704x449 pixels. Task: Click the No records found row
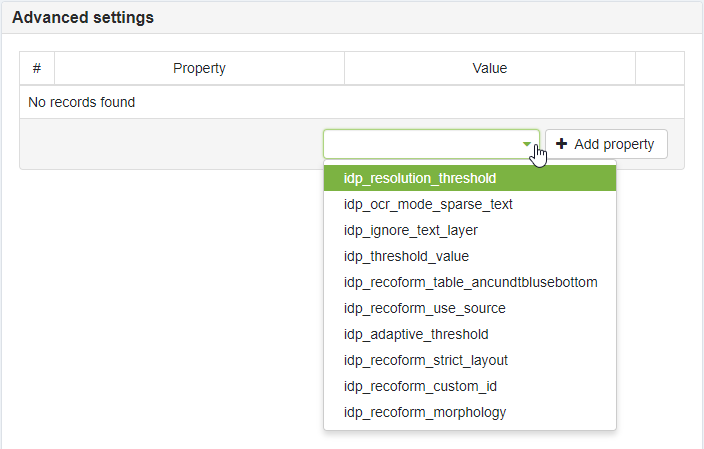click(x=82, y=102)
